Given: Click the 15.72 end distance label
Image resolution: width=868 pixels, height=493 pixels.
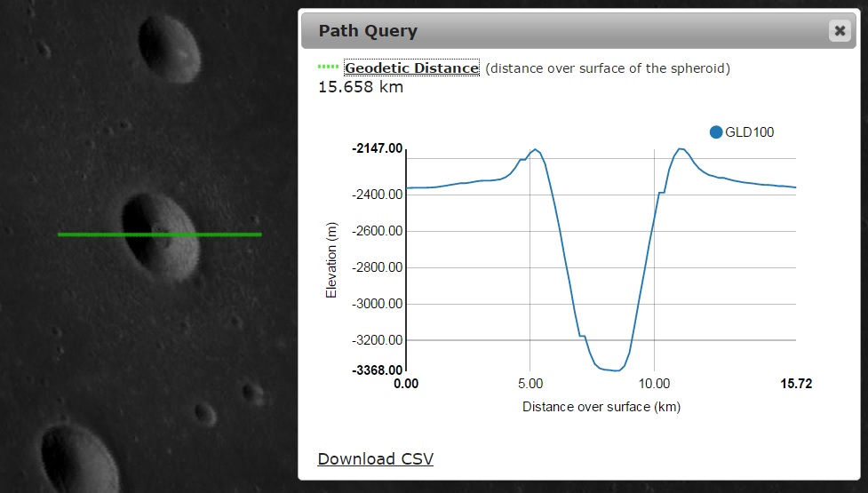Looking at the screenshot, I should pos(795,384).
